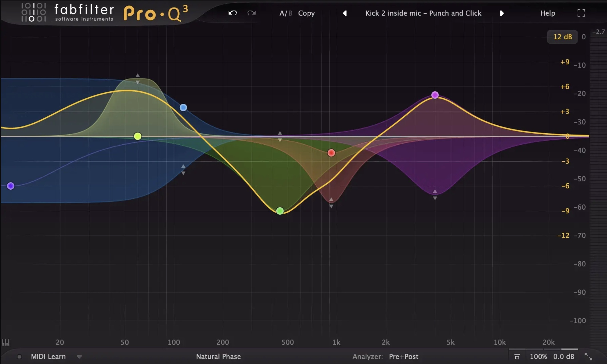Toggle the 12 dB display range
The width and height of the screenshot is (607, 364).
tap(562, 36)
